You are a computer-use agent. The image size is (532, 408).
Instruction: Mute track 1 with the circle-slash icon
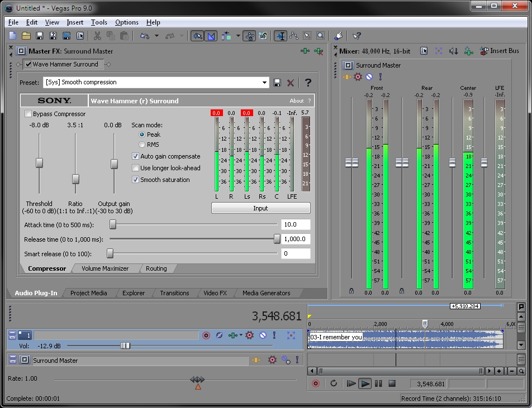click(263, 335)
